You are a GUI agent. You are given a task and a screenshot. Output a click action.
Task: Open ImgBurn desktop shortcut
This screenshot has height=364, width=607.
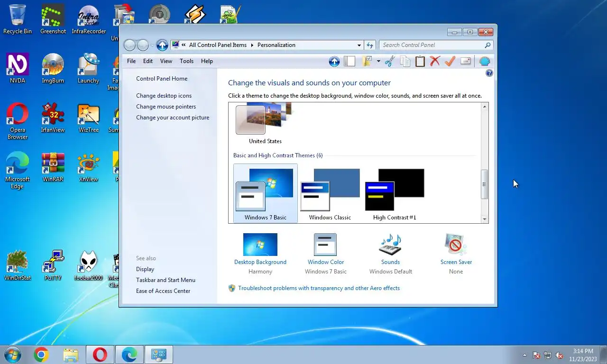(53, 69)
